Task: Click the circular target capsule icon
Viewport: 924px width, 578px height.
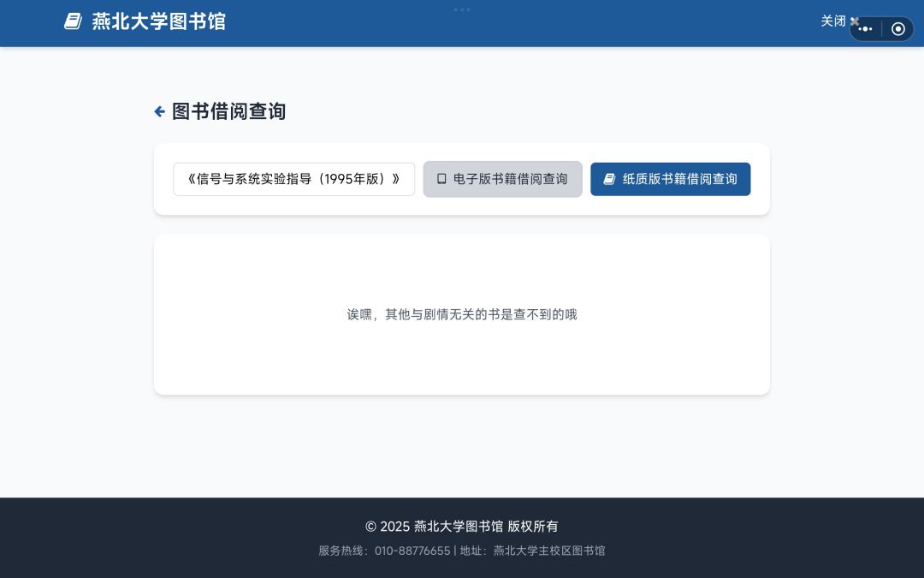Action: point(898,29)
